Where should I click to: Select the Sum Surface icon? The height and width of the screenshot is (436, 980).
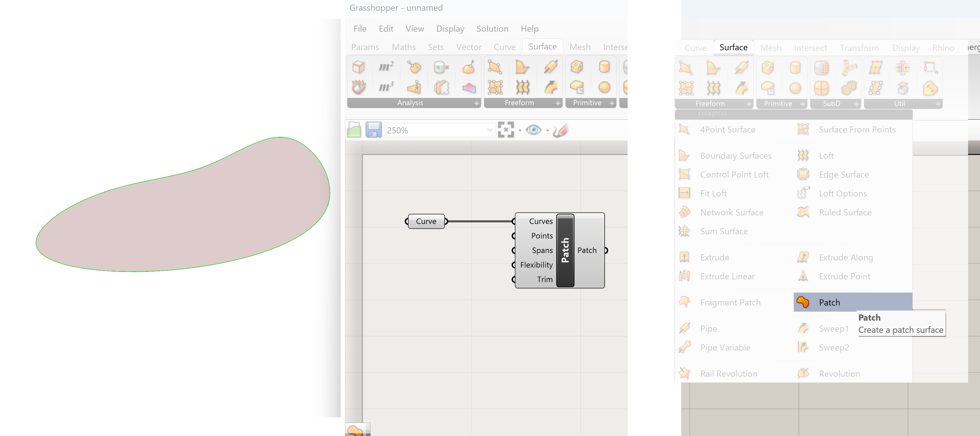(686, 231)
